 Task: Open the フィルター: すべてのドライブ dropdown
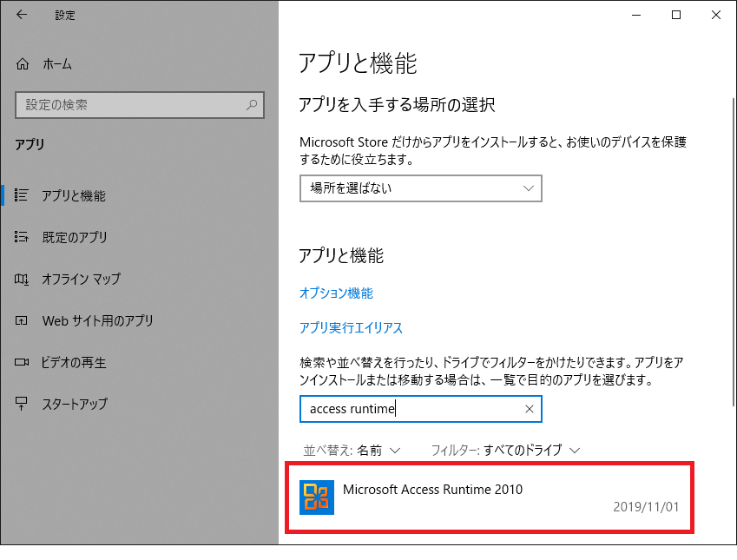point(504,450)
